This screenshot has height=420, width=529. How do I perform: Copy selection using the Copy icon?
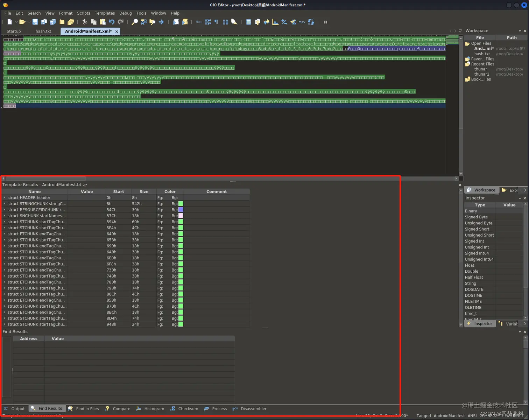(93, 22)
